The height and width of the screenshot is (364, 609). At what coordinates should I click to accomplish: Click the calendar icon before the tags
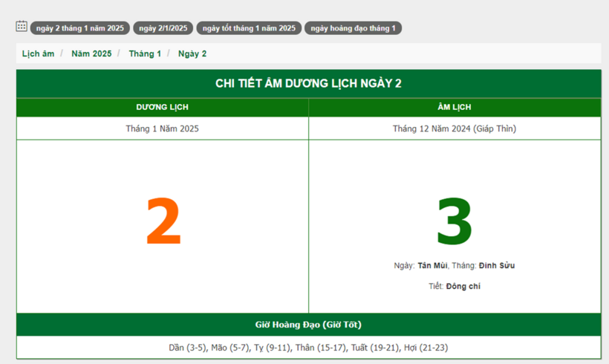[22, 27]
